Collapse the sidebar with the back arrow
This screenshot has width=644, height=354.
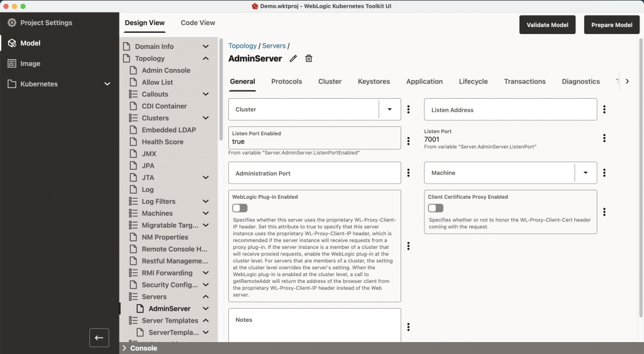pos(99,338)
